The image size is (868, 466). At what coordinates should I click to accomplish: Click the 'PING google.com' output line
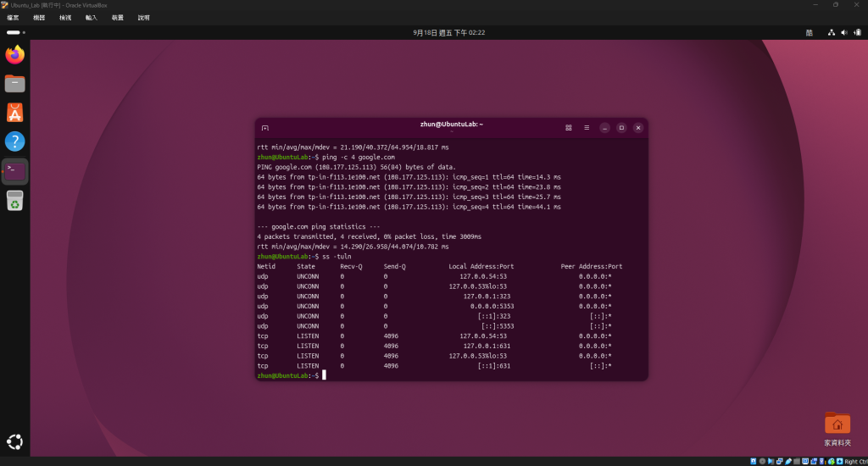(x=357, y=167)
